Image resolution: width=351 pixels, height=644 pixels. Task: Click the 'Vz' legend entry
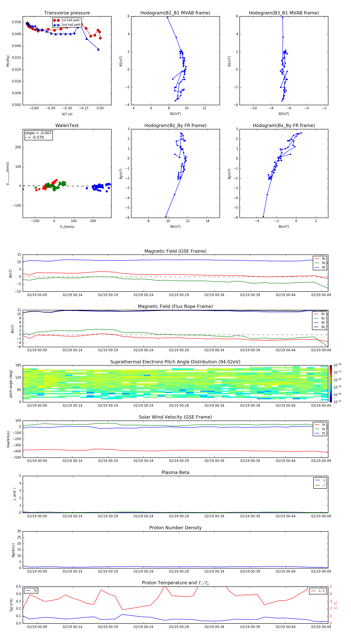(320, 433)
